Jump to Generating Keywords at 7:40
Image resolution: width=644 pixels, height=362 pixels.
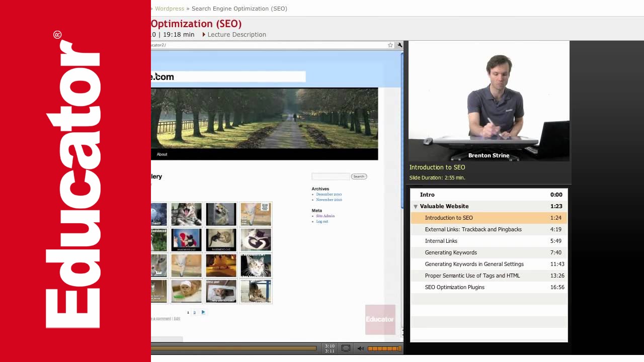pyautogui.click(x=489, y=252)
